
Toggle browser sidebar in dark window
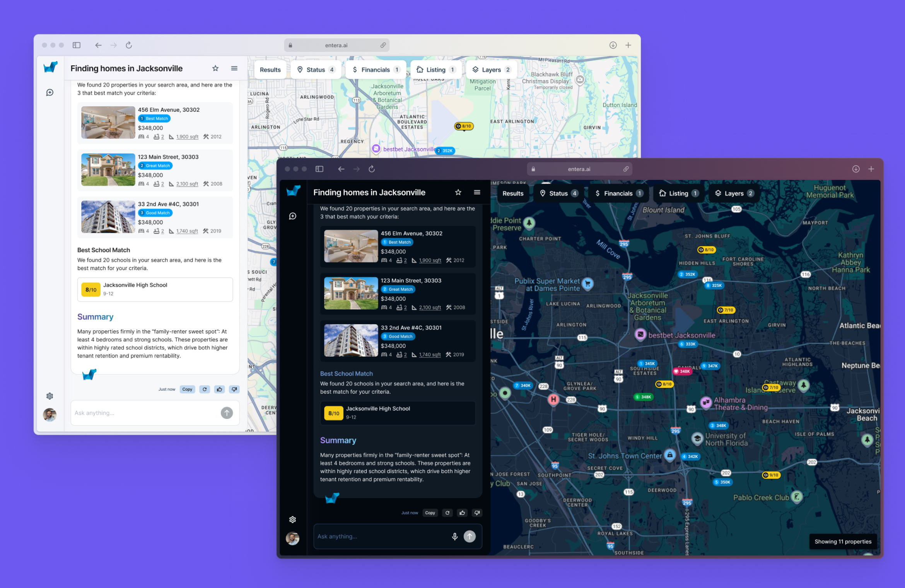pyautogui.click(x=319, y=169)
